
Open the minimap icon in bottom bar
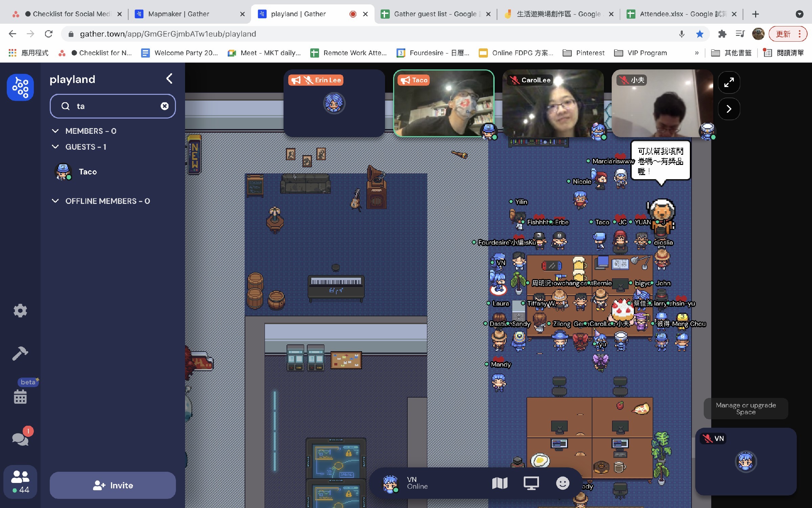(x=500, y=483)
